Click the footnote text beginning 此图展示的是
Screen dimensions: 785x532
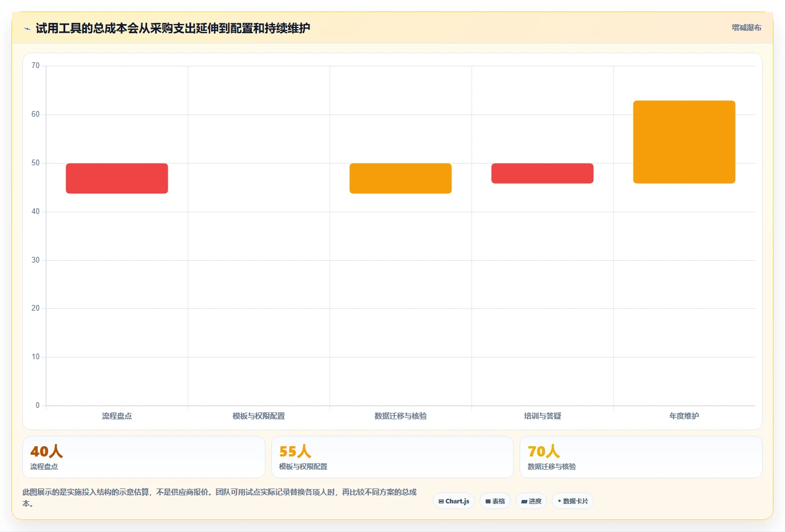pos(220,498)
